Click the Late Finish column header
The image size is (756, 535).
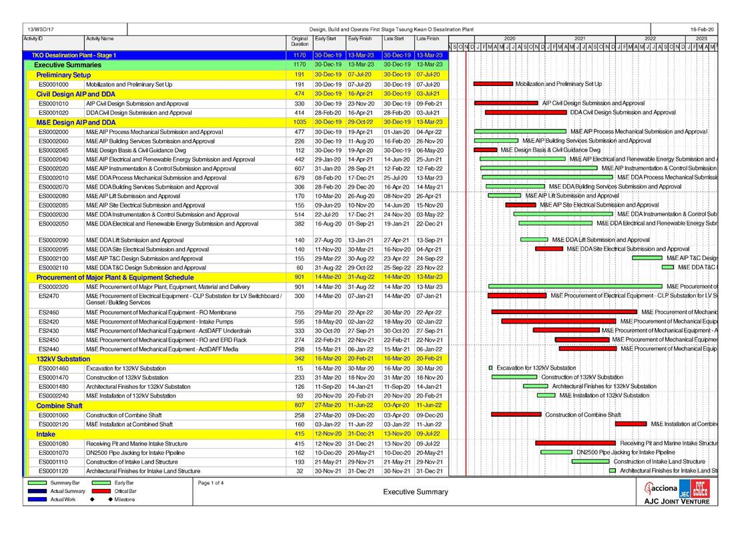[428, 39]
